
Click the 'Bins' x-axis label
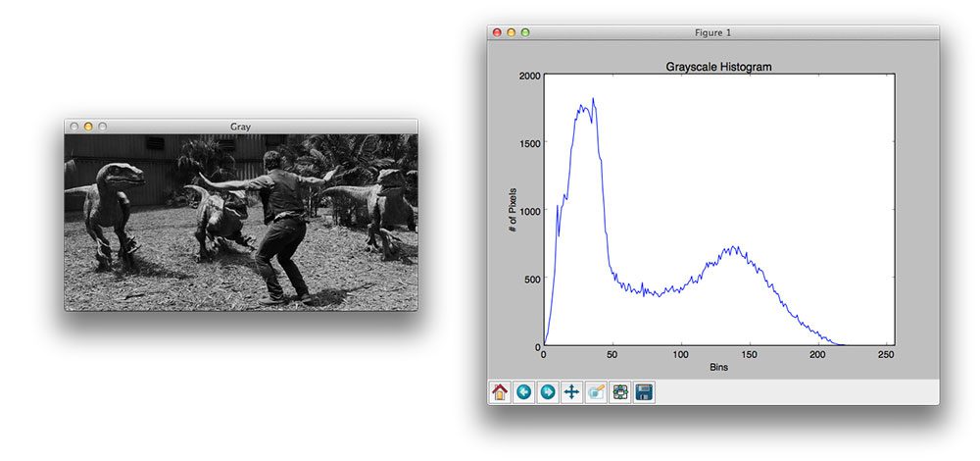pyautogui.click(x=718, y=368)
